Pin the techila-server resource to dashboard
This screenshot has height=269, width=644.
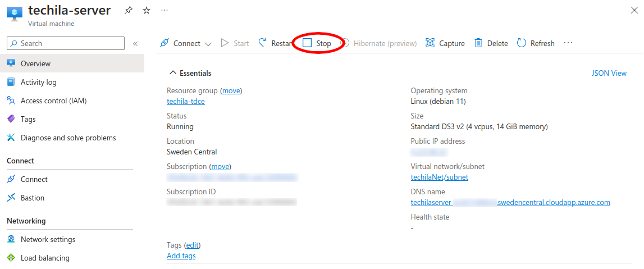tap(129, 11)
